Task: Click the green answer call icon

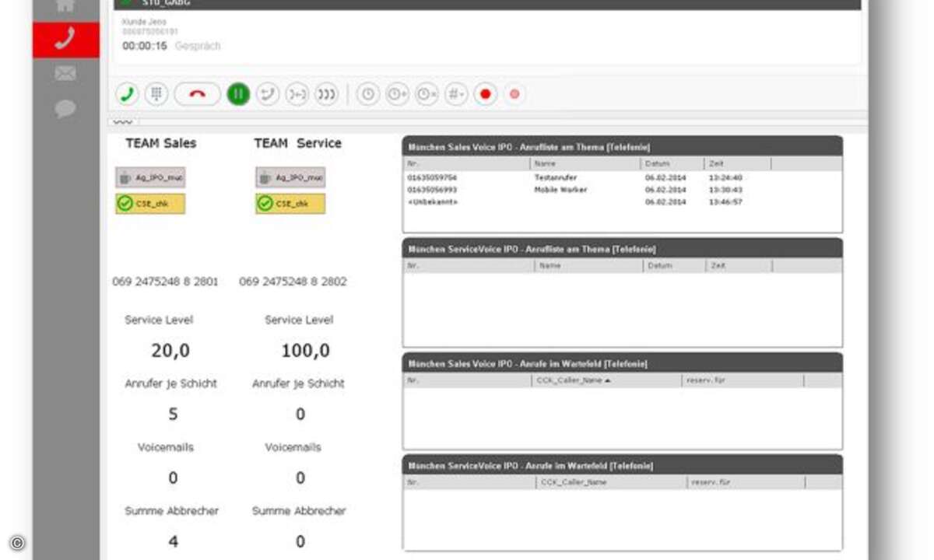Action: [x=127, y=94]
